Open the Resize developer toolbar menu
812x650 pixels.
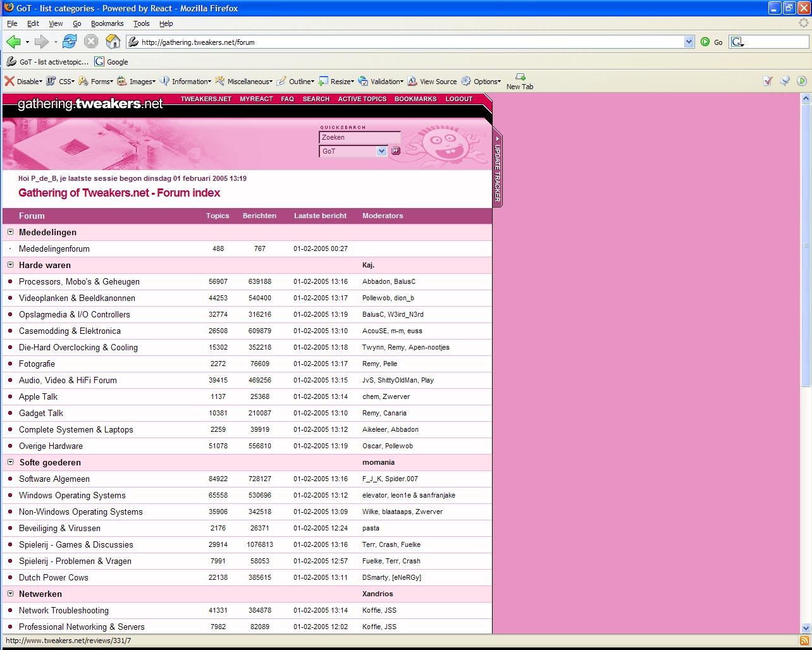click(x=336, y=82)
